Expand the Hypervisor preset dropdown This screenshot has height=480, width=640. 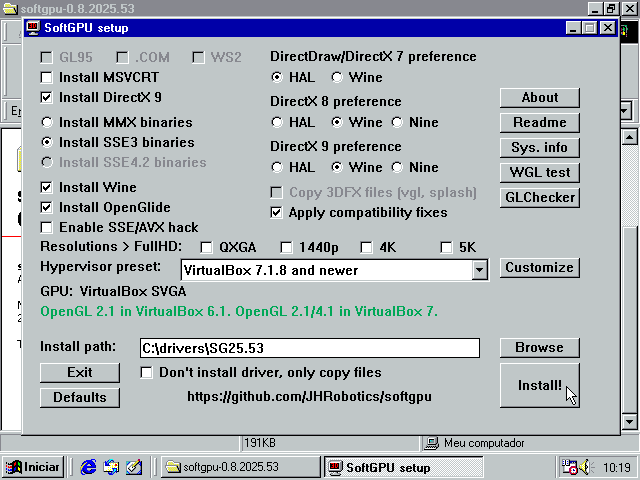479,269
